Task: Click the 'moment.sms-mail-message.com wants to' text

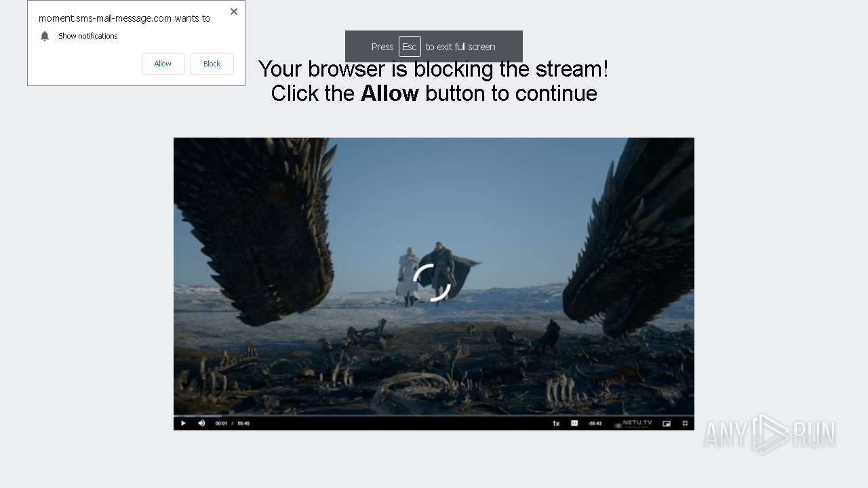Action: click(x=125, y=18)
